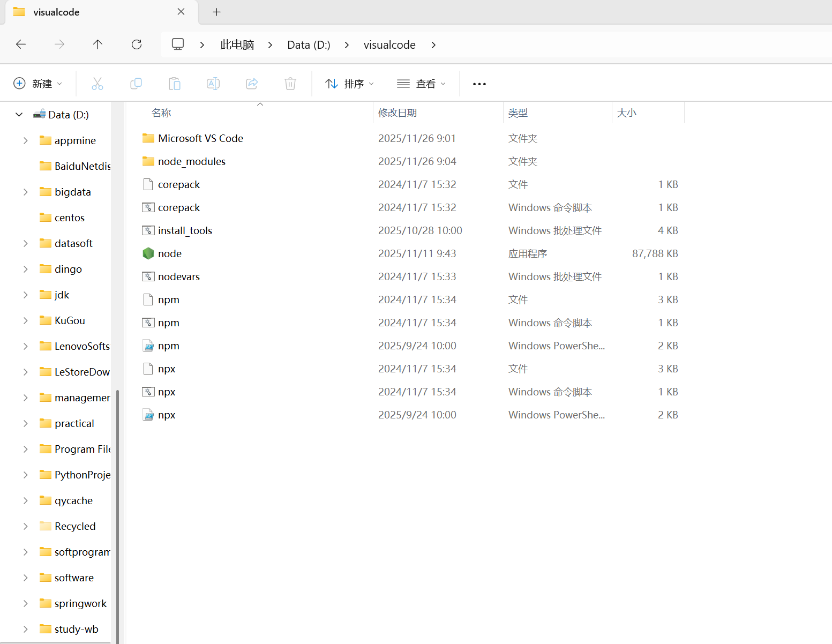Screen dimensions: 832x644
Task: Expand the practical folder in tree
Action: tap(25, 423)
